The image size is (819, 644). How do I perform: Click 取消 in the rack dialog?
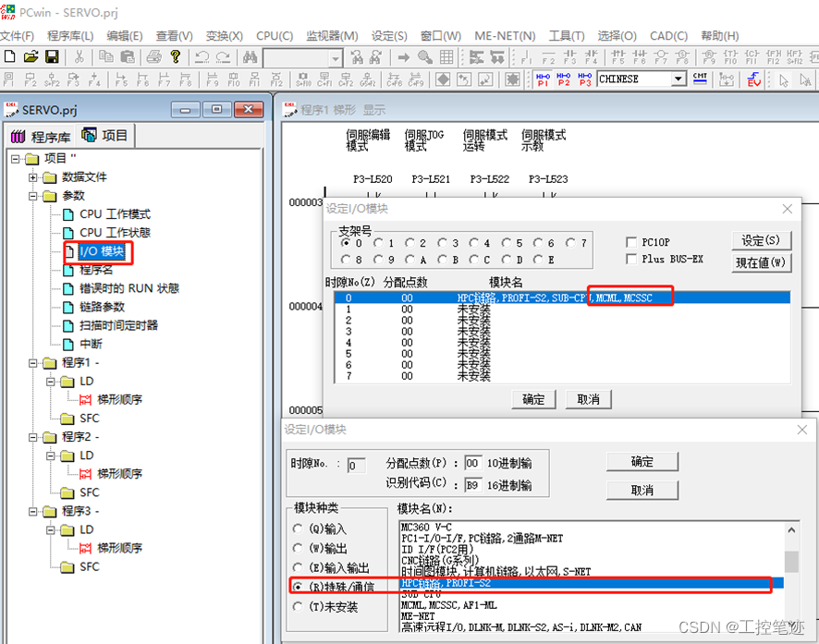(x=588, y=399)
